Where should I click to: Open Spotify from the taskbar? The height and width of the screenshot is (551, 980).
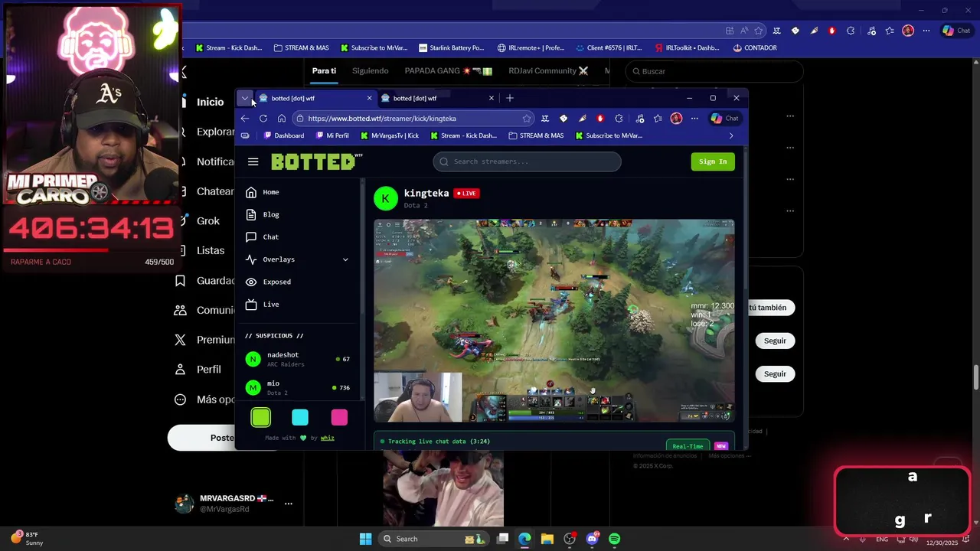point(614,539)
